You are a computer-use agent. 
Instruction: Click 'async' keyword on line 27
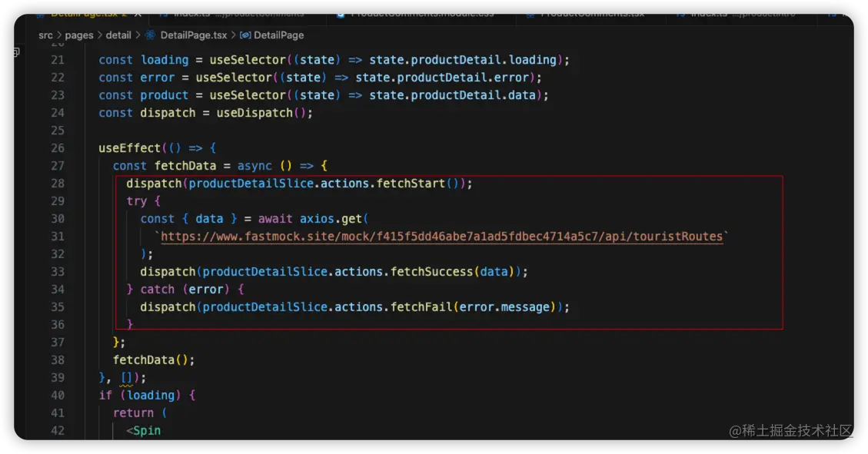tap(254, 166)
